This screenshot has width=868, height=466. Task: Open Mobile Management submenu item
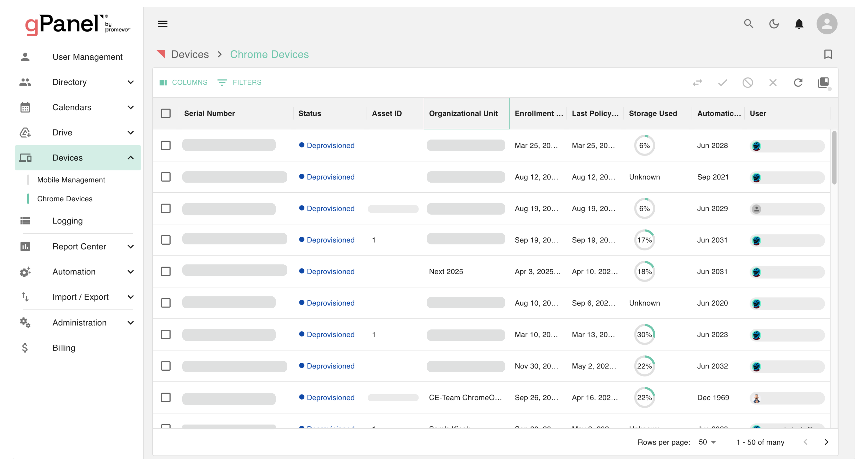(x=71, y=180)
